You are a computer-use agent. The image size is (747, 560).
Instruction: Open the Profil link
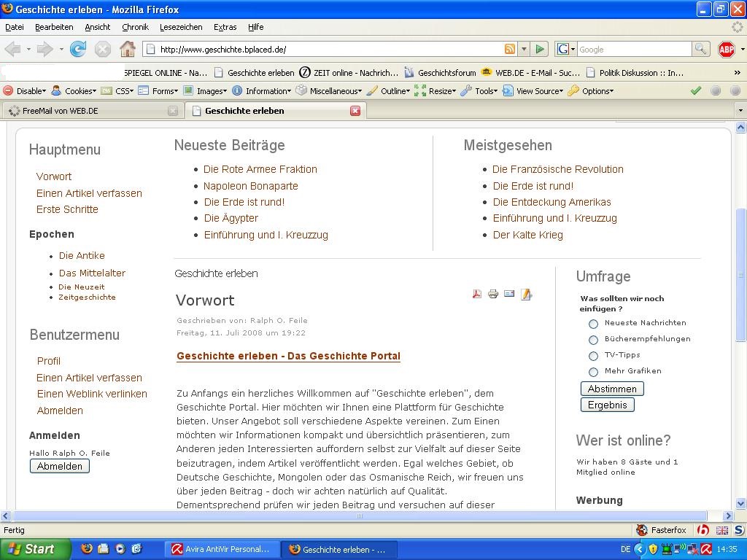click(x=49, y=361)
